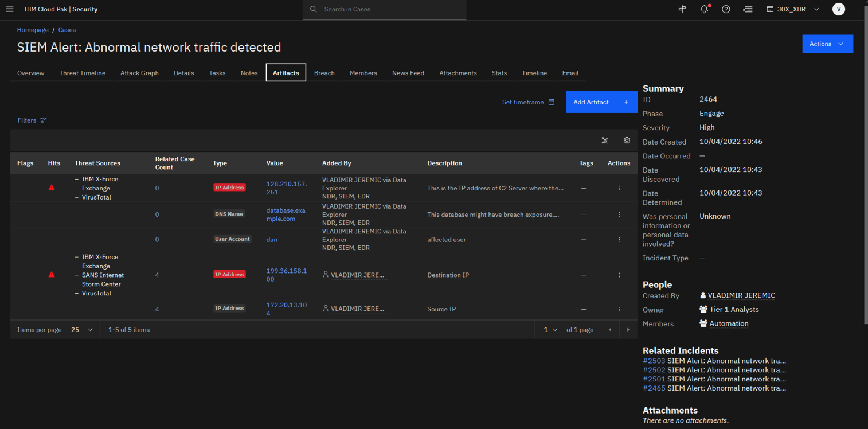
Task: Switch to the Overview tab
Action: 31,73
